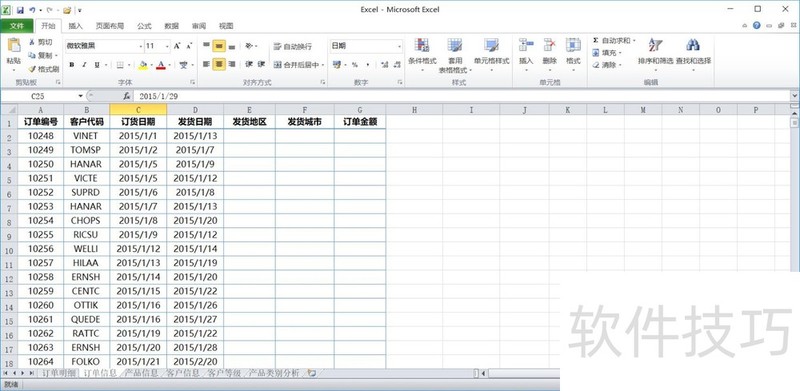Open the number format 日期 dropdown
Image resolution: width=800 pixels, height=391 pixels.
coord(399,46)
